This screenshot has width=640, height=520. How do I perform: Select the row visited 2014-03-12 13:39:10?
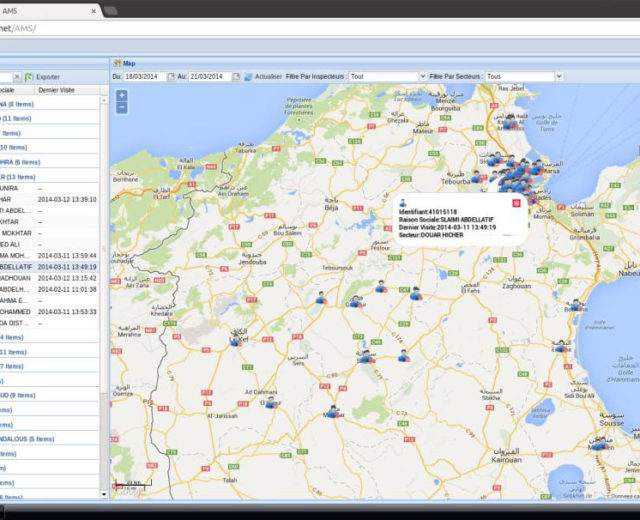(x=66, y=199)
